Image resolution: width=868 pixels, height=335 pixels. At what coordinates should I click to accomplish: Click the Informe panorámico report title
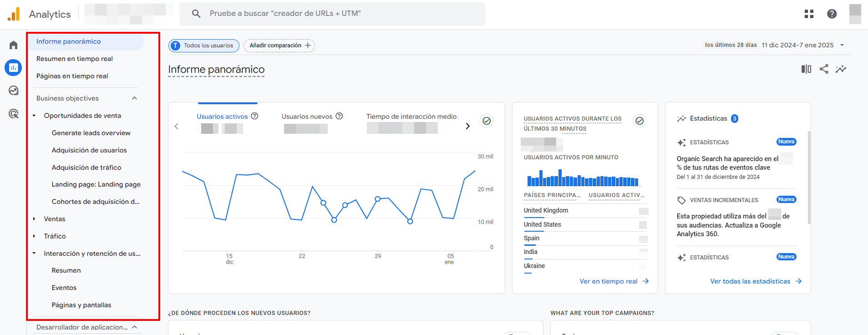(x=216, y=69)
